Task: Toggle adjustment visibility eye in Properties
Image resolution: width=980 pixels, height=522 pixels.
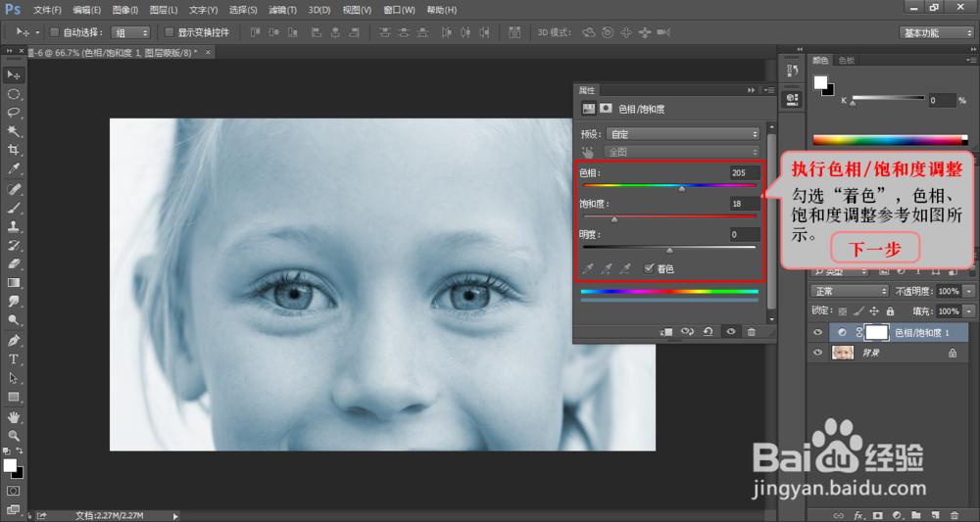Action: click(731, 332)
